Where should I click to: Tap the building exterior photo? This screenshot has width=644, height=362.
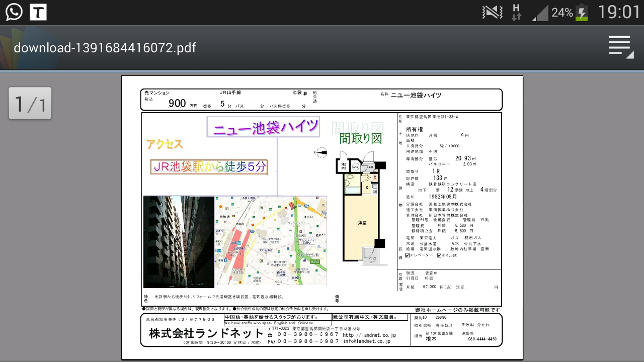point(179,242)
